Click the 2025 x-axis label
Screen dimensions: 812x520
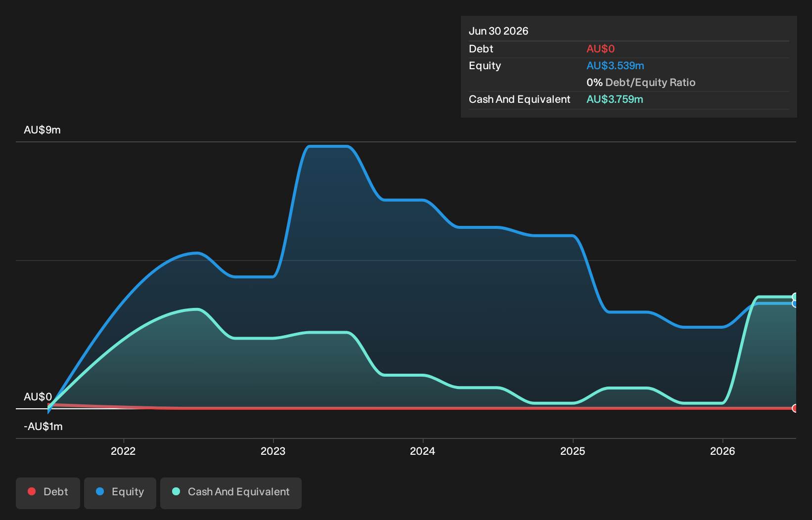tap(573, 451)
